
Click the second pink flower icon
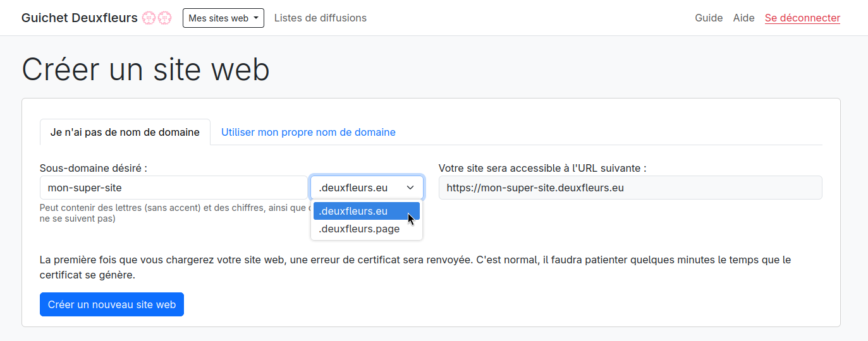pyautogui.click(x=164, y=18)
